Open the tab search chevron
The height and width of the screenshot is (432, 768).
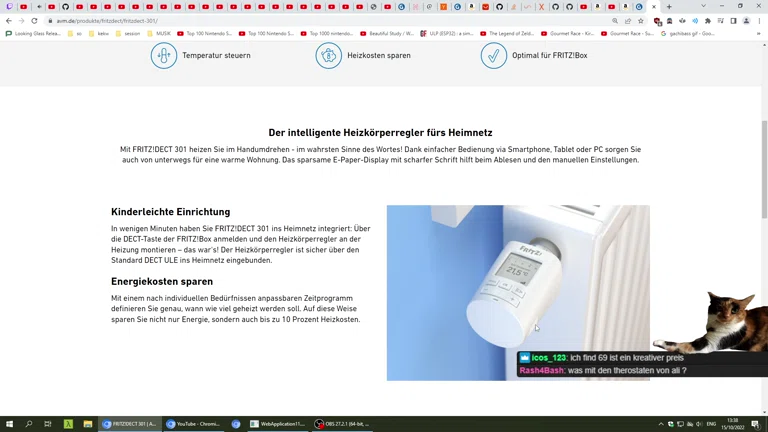pyautogui.click(x=703, y=6)
